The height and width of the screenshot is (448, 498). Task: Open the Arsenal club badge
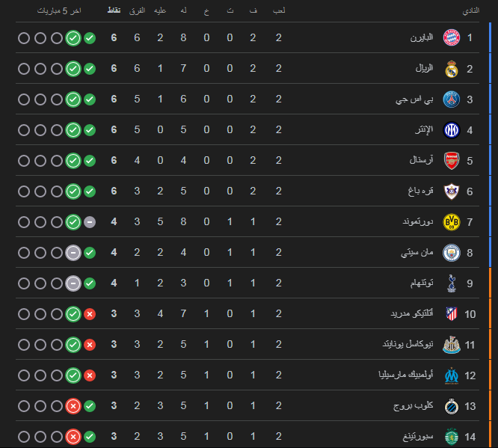point(451,161)
